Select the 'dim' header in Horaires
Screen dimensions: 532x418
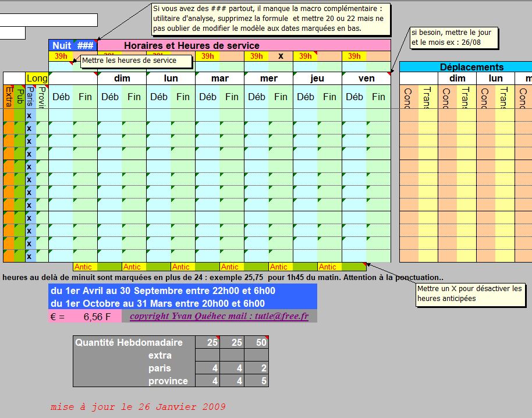[122, 79]
